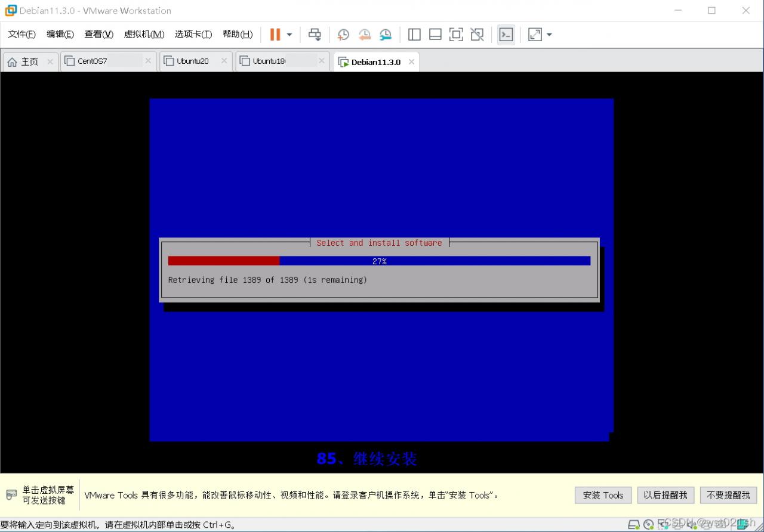764x532 pixels.
Task: Open the 查看(V) menu
Action: coord(98,34)
